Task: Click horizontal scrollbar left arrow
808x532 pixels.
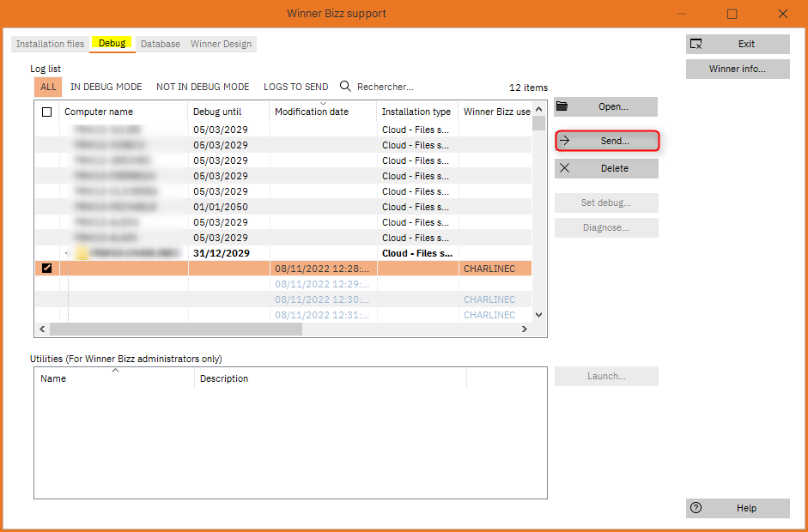Action: (42, 329)
